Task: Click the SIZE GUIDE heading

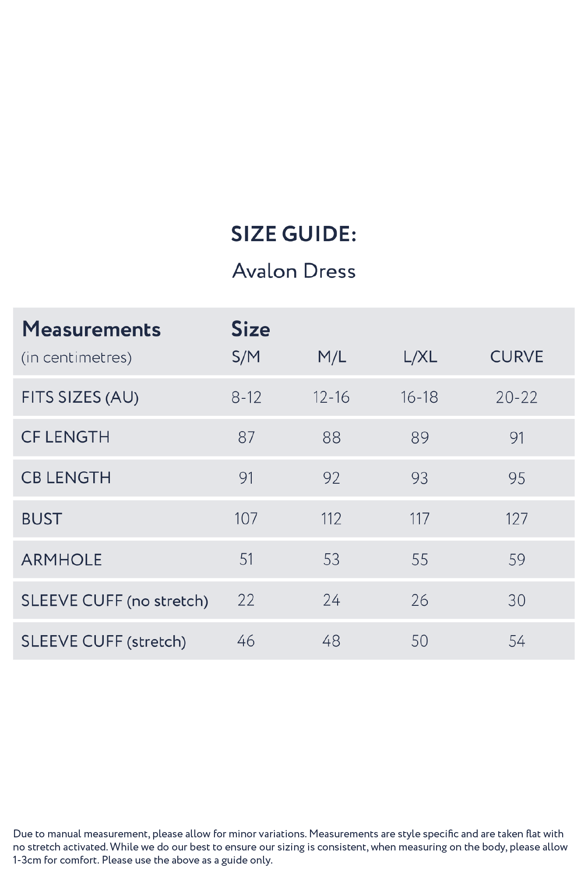Action: click(294, 234)
